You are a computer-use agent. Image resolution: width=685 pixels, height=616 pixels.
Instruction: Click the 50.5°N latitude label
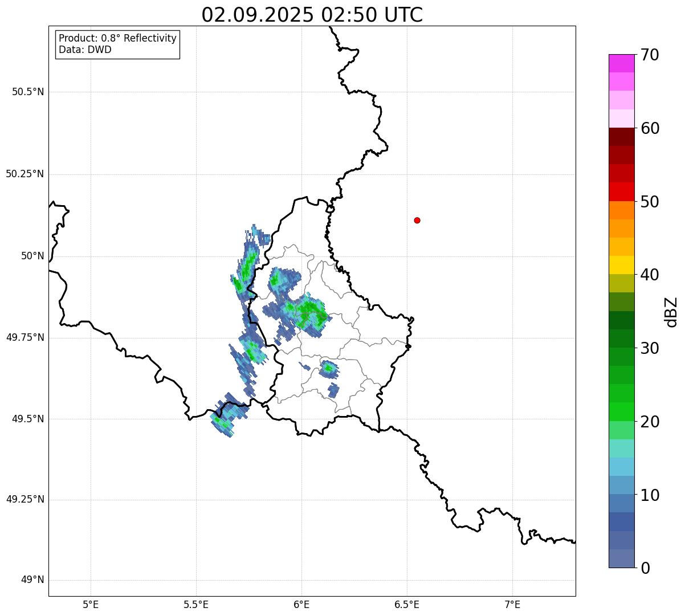[28, 92]
